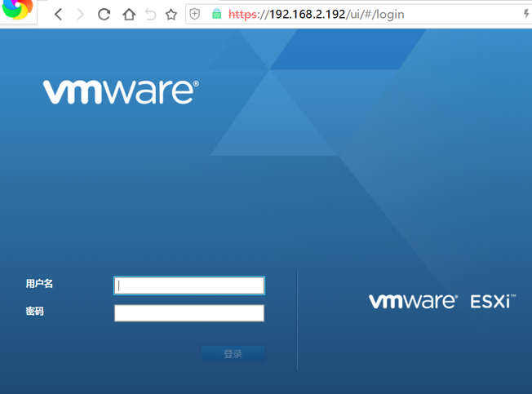Click the 密码 label
Screen dimensions: 532x394
(35, 311)
